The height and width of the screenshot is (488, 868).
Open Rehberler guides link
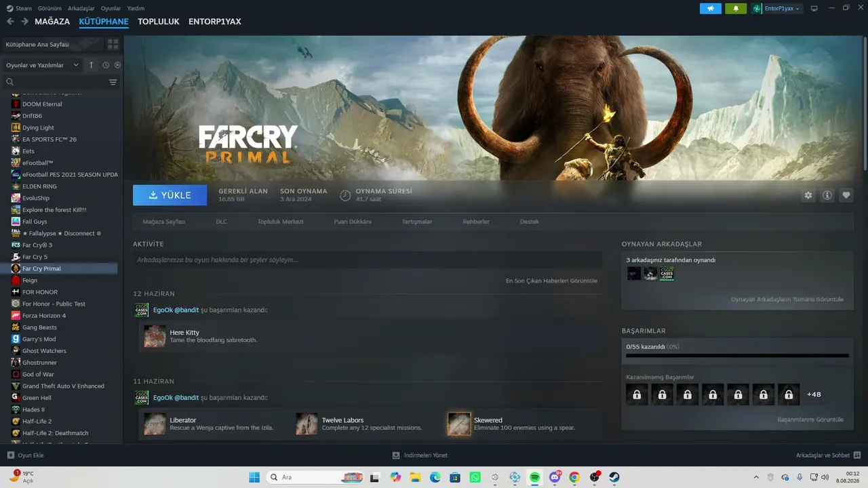(476, 222)
